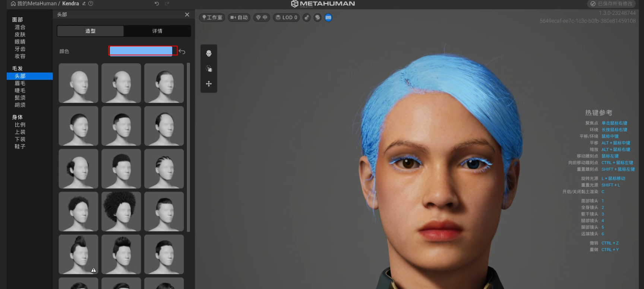Click the 热键参考 heading

pyautogui.click(x=599, y=113)
